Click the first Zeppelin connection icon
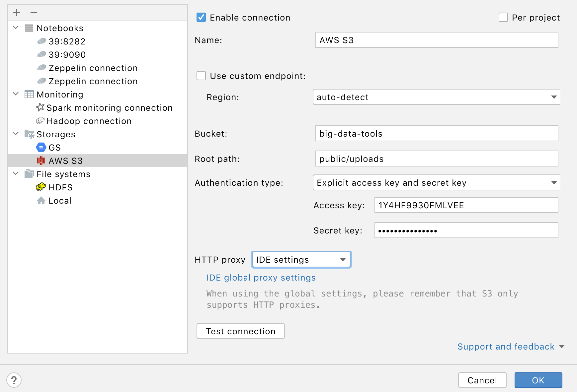Viewport: 577px width, 392px height. click(x=41, y=67)
